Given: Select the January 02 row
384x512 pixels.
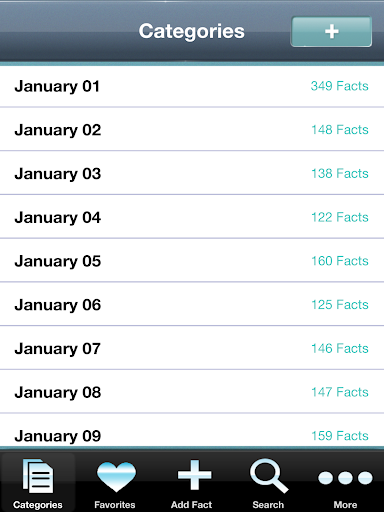Looking at the screenshot, I should coord(192,129).
